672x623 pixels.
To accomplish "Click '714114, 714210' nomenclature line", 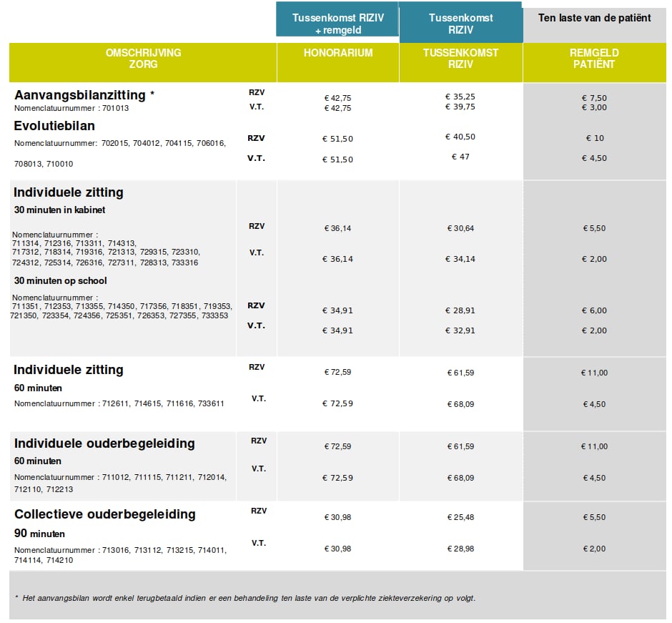I will (44, 560).
